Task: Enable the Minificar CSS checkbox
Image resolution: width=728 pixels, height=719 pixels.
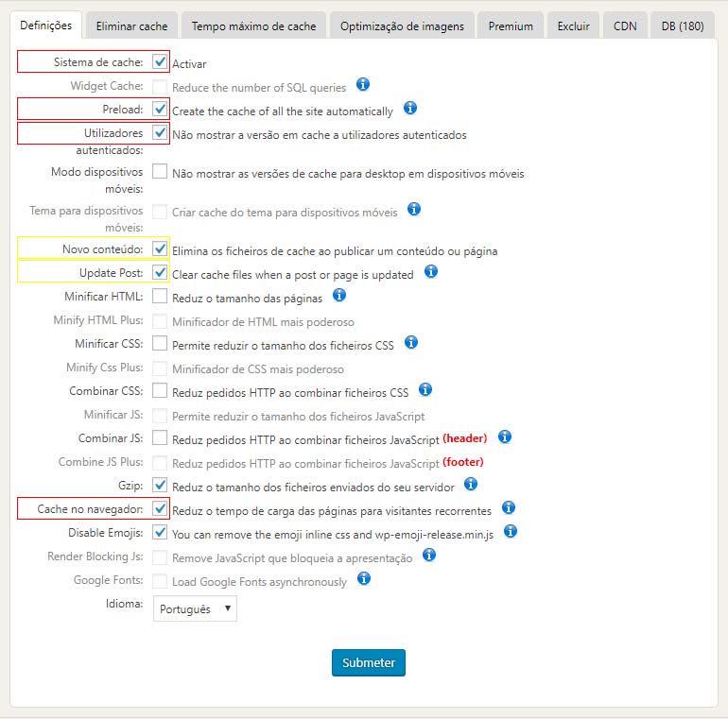Action: pos(160,343)
